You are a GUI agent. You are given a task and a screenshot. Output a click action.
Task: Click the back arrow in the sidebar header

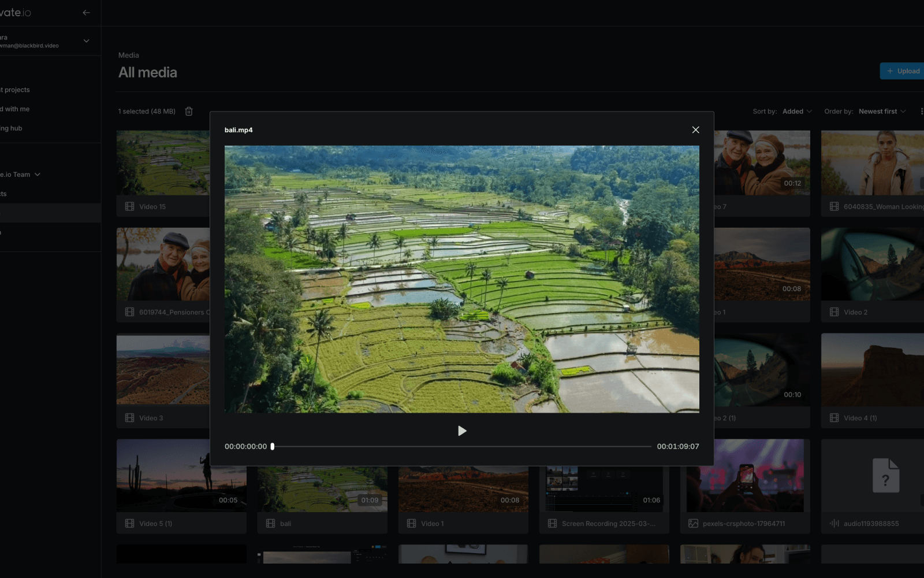(x=86, y=13)
